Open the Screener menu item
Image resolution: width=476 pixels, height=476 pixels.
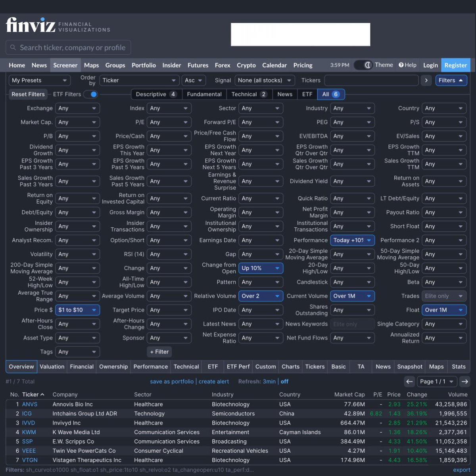point(65,65)
